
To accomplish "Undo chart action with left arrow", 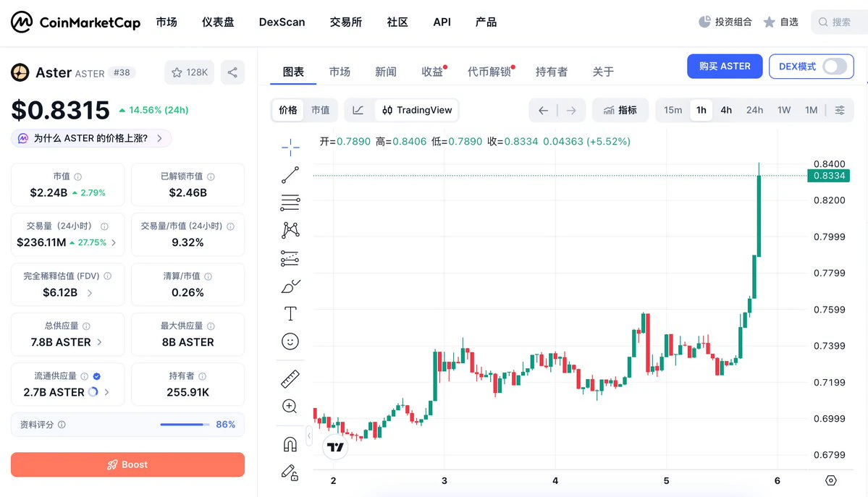I will (x=543, y=111).
